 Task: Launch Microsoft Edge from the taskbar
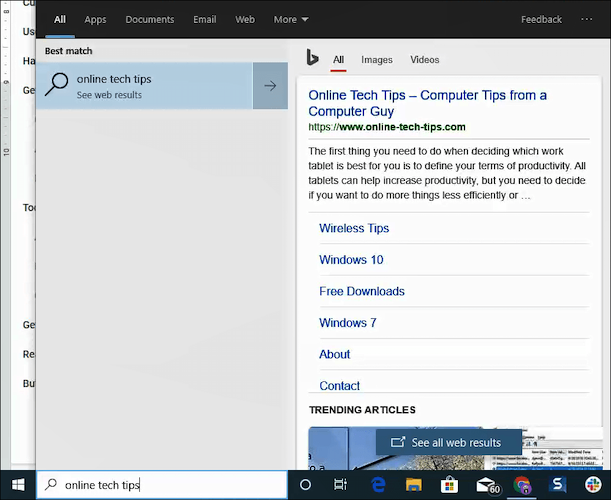[379, 485]
